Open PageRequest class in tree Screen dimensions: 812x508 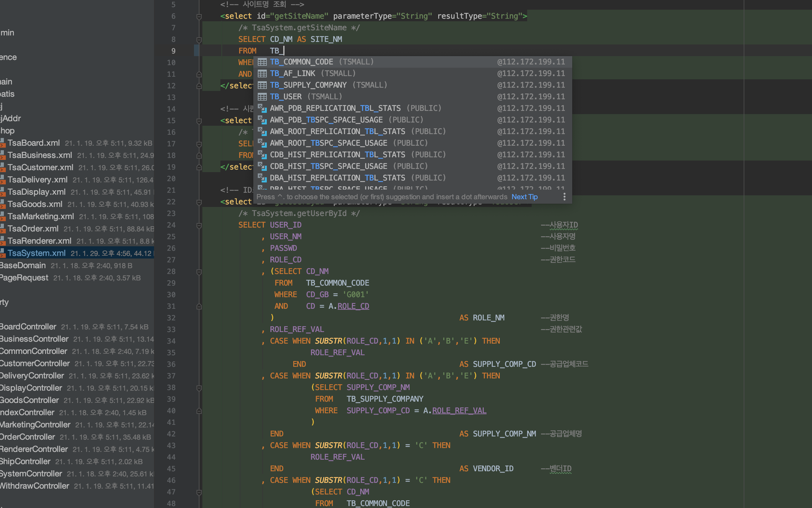(77, 278)
